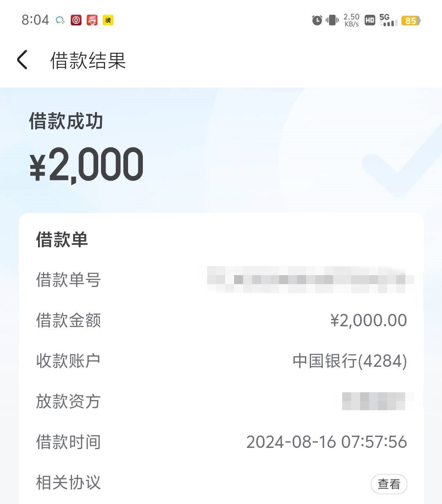Viewport: 442px width, 504px height.
Task: Tap the red cartoon app notification icon
Action: click(x=92, y=20)
